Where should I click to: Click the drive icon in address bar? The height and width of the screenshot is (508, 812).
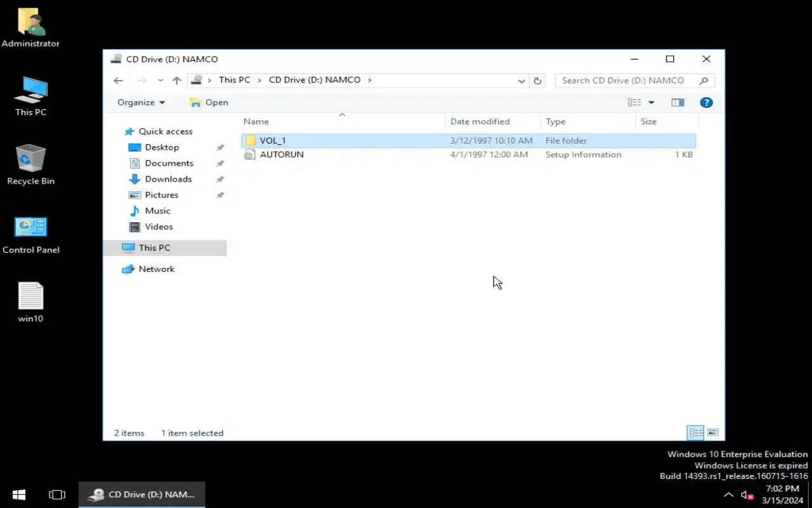coord(197,80)
